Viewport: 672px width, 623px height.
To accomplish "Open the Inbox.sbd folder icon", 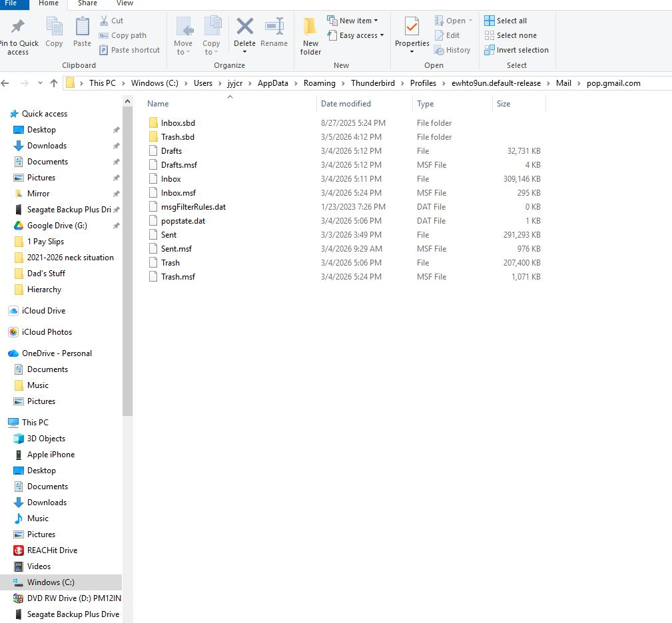I will [153, 123].
